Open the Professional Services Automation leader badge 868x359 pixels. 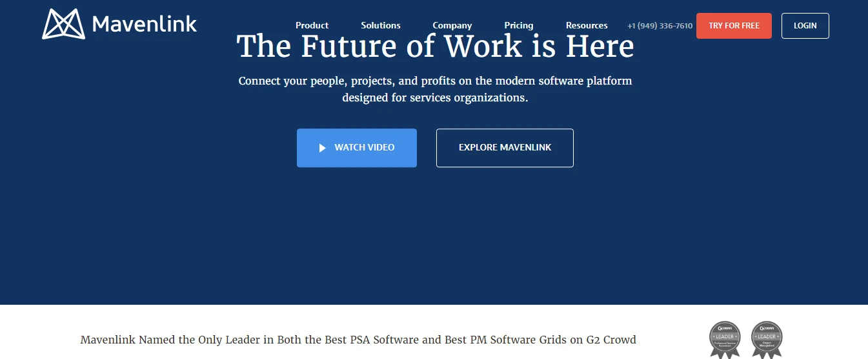point(725,338)
